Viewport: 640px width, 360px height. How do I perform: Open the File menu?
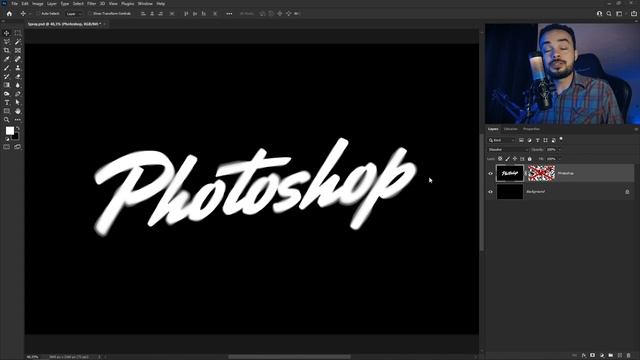pos(14,4)
